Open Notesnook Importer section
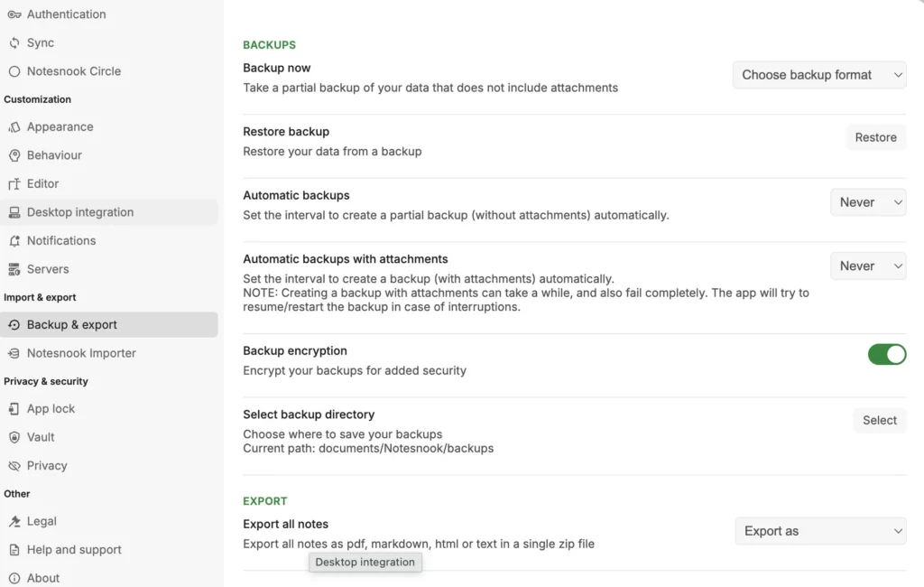Image resolution: width=924 pixels, height=587 pixels. point(109,353)
